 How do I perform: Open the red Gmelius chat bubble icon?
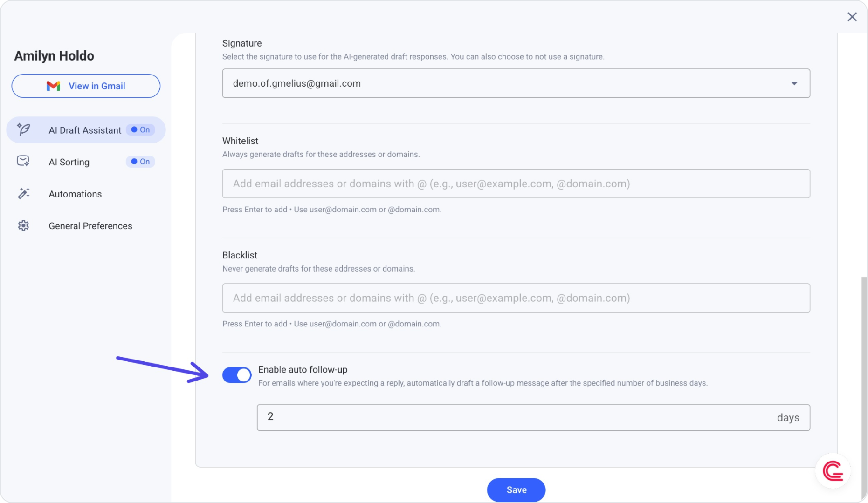833,471
